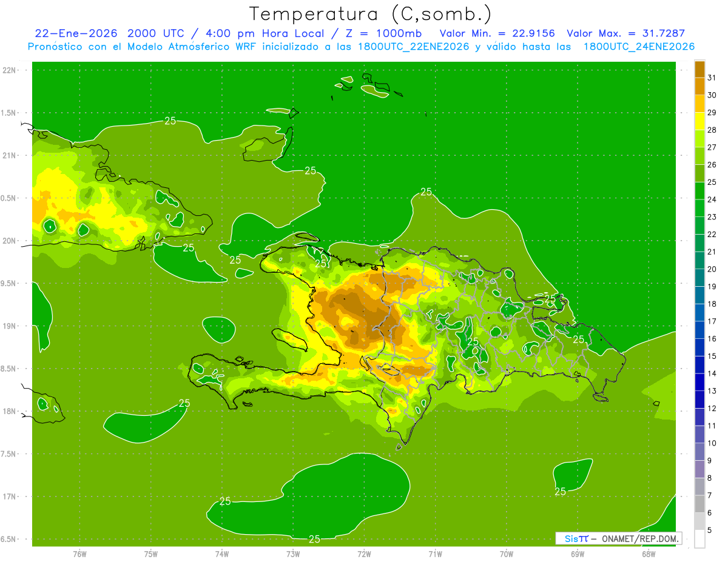Click the "Pronóstico con el Modelo Atmosférico WRF" text
This screenshot has width=728, height=562.
tap(143, 47)
